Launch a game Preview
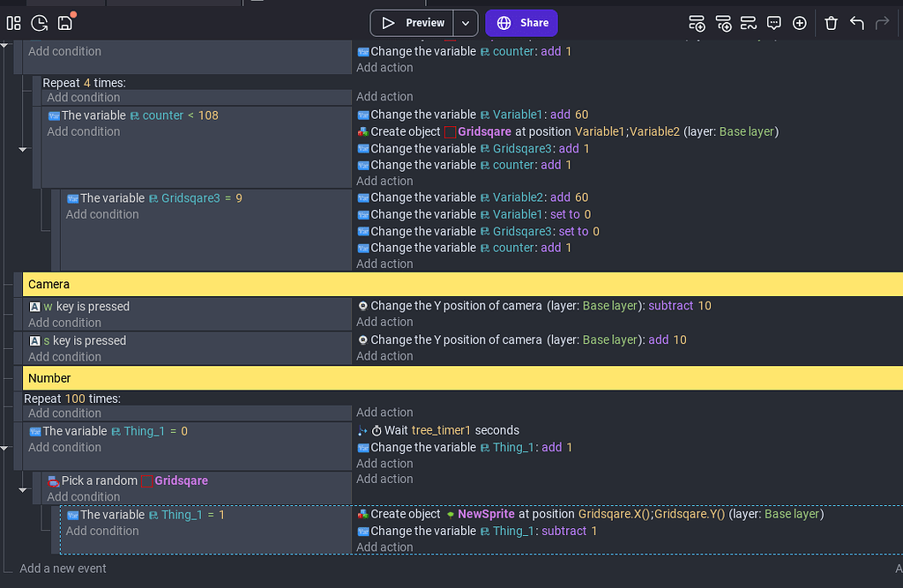Screen dimensions: 903x588 (414, 23)
